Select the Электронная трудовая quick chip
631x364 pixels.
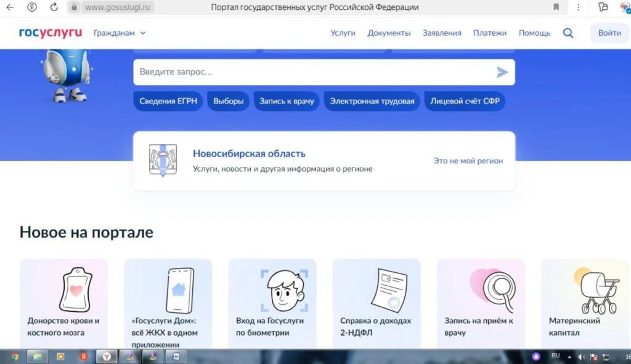(x=372, y=101)
